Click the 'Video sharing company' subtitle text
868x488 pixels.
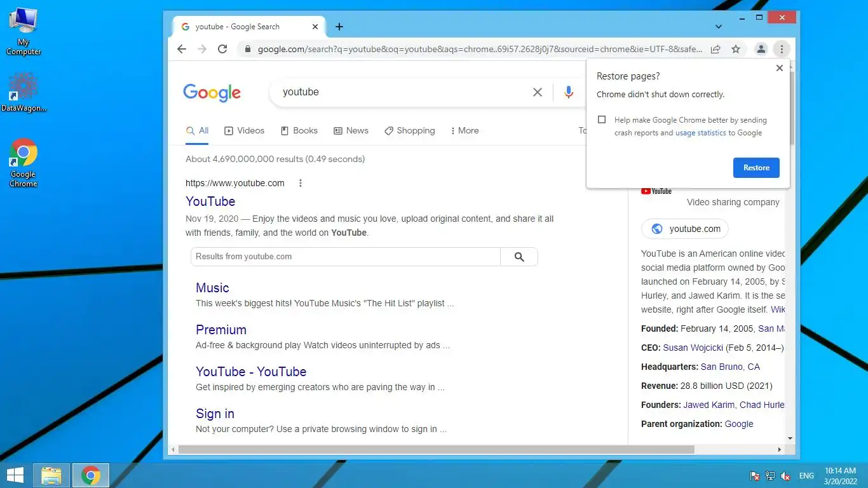pyautogui.click(x=733, y=202)
